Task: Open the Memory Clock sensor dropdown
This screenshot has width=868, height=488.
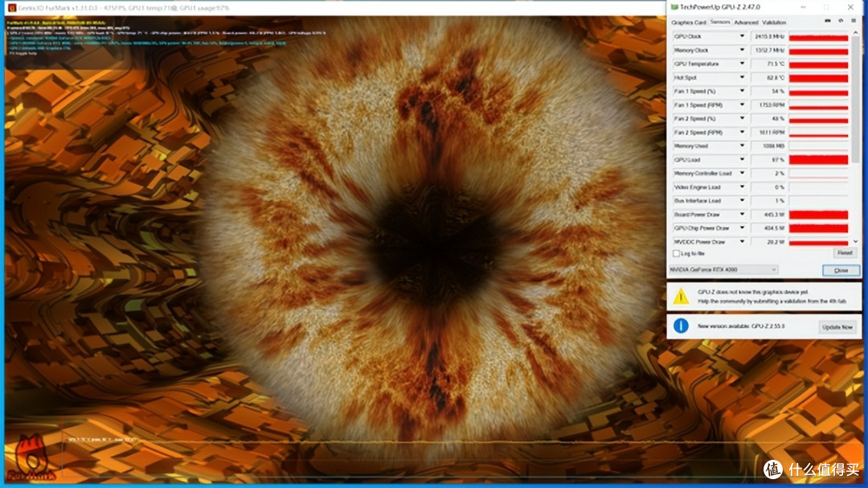Action: (x=743, y=50)
